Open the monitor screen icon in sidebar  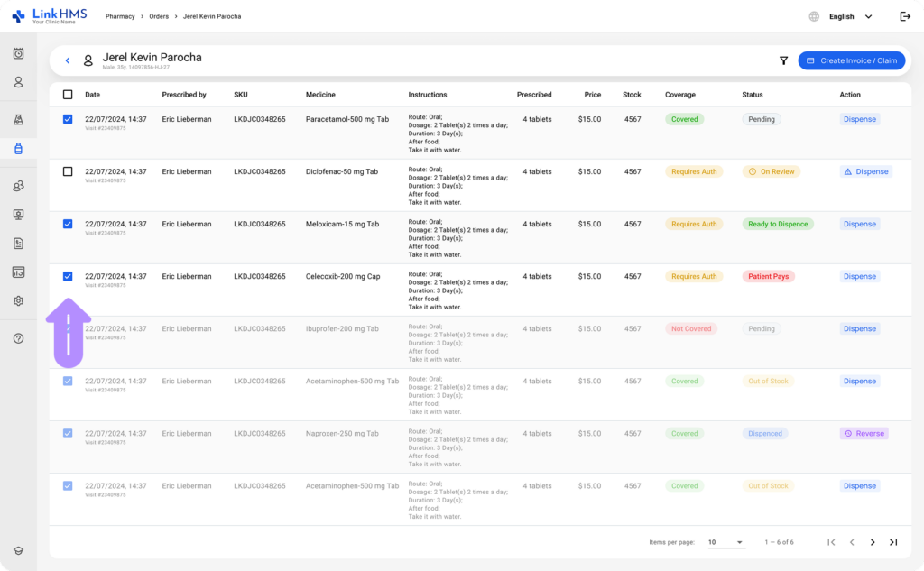pyautogui.click(x=18, y=215)
